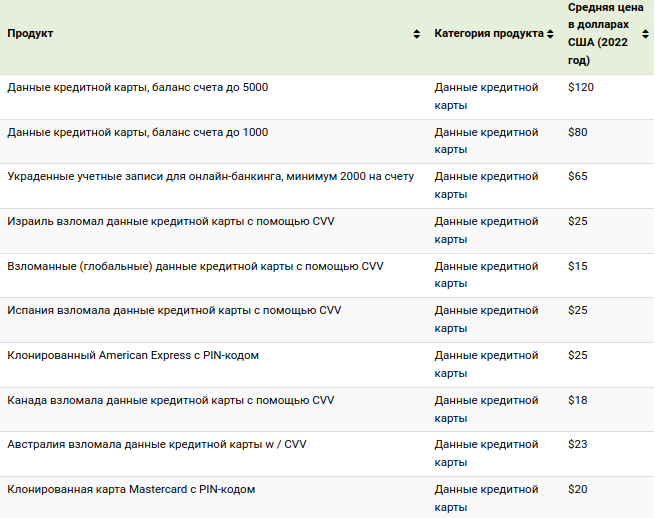Click the Продукт column header
Viewport: 655px width, 518px height.
30,33
